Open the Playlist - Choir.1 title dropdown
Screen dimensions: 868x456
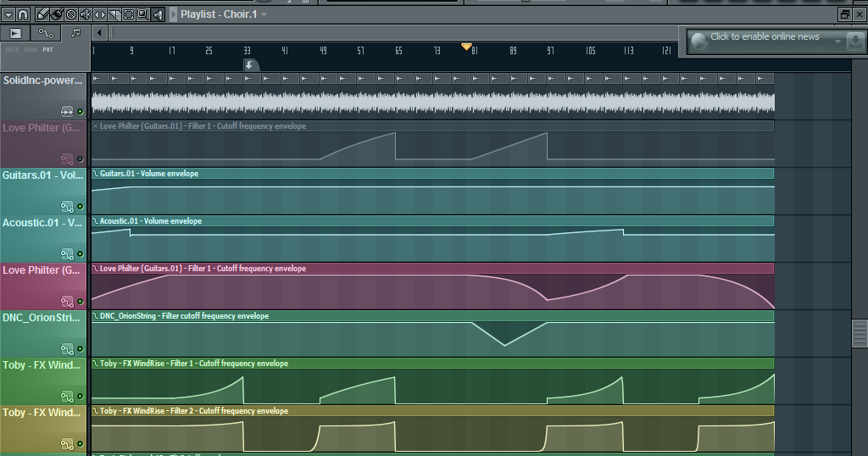point(264,14)
